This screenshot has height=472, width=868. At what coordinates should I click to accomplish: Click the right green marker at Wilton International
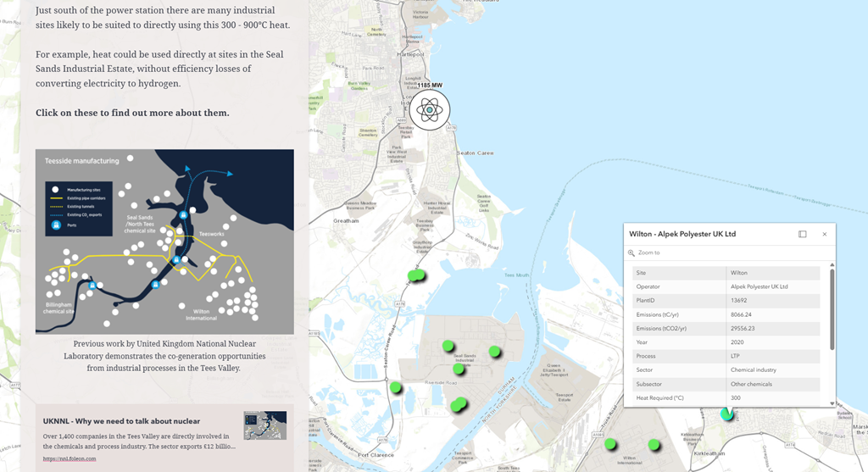click(x=654, y=445)
